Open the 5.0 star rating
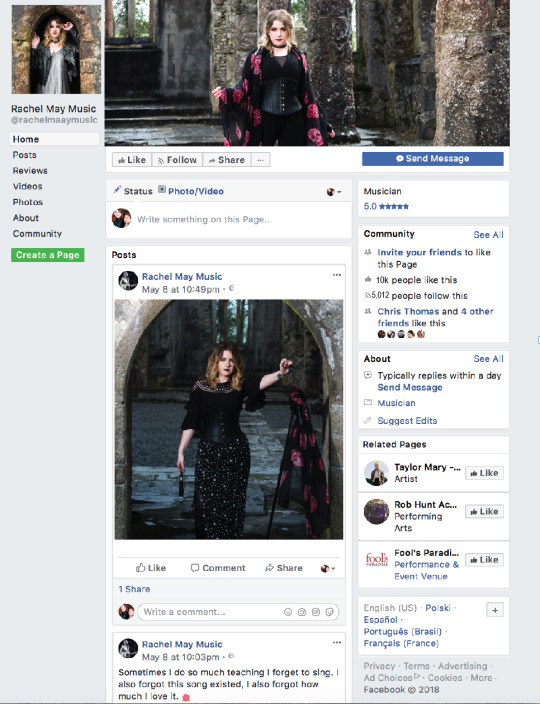This screenshot has width=540, height=705. 386,206
